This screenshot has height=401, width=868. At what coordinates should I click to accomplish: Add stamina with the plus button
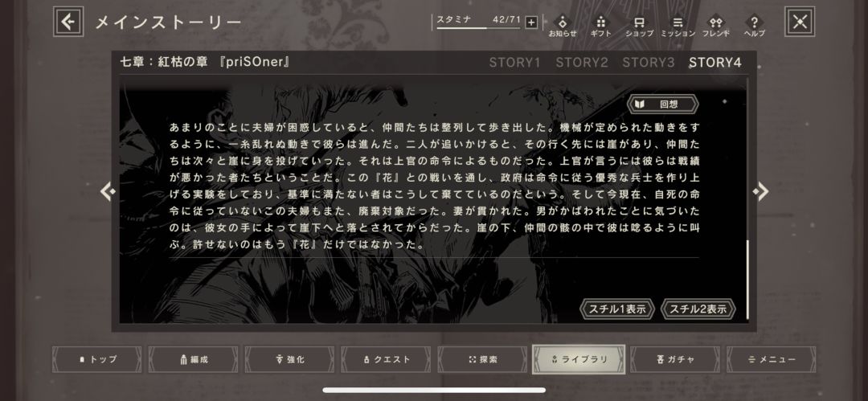click(x=531, y=23)
